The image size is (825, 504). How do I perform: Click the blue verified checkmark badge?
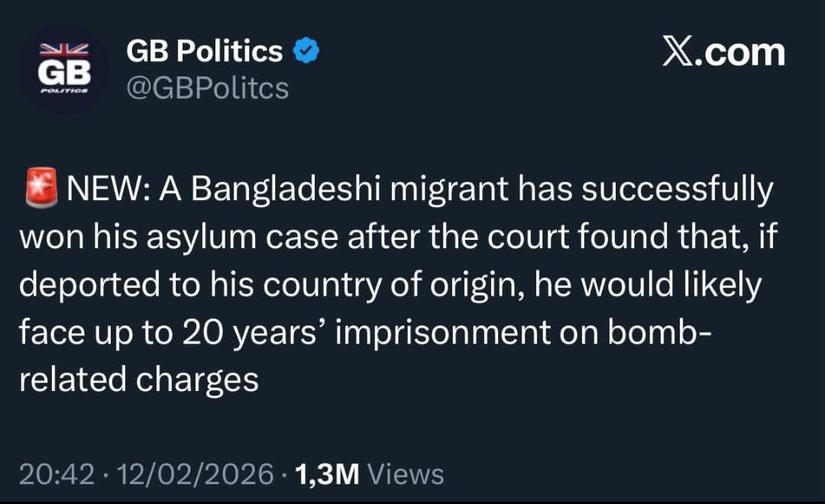point(307,51)
